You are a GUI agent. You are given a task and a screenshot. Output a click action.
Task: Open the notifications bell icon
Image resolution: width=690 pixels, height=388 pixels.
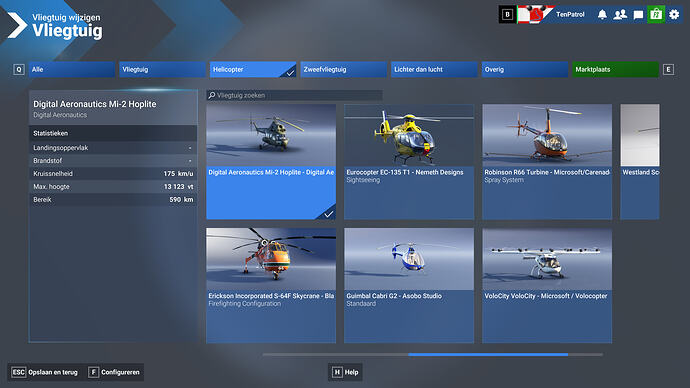[602, 15]
